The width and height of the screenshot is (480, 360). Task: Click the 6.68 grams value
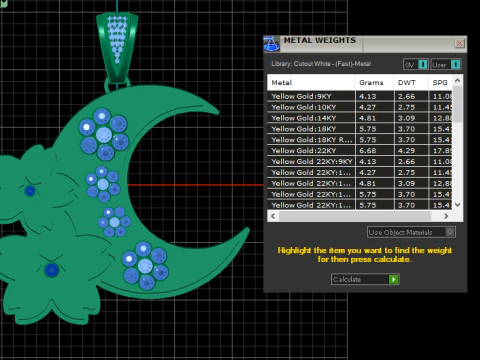click(368, 151)
